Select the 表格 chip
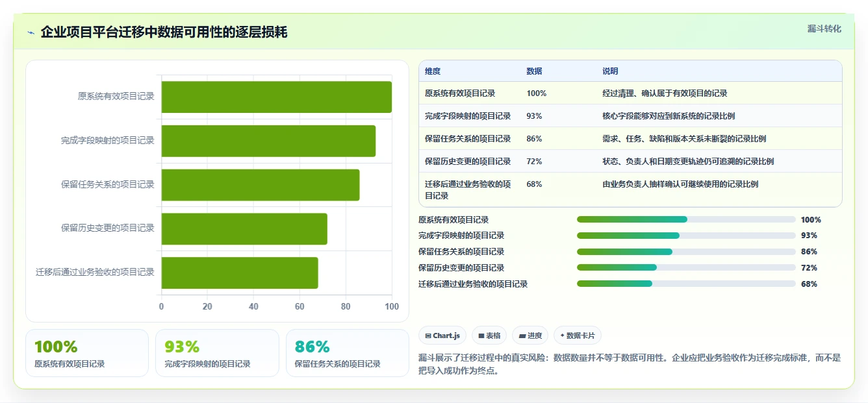868x403 pixels. pyautogui.click(x=489, y=336)
